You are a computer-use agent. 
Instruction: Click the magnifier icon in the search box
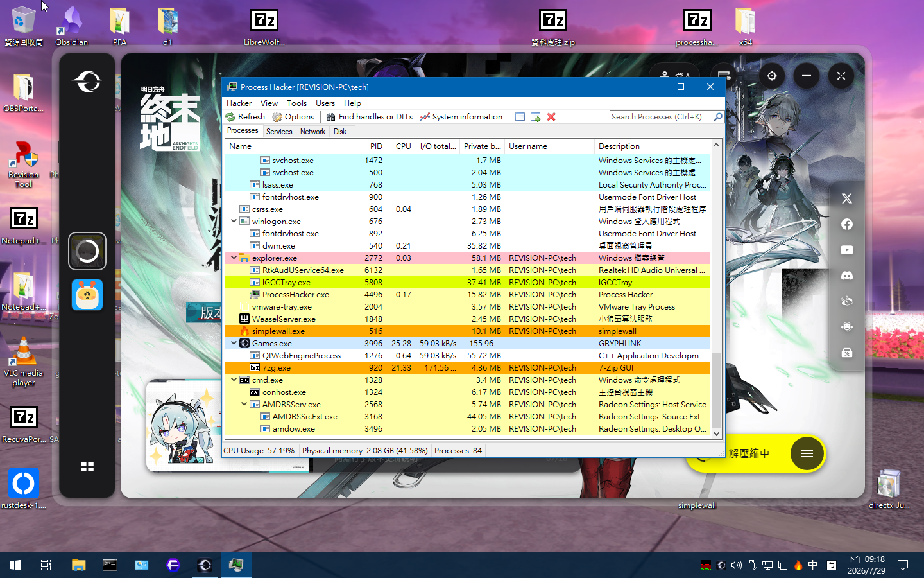coord(718,117)
